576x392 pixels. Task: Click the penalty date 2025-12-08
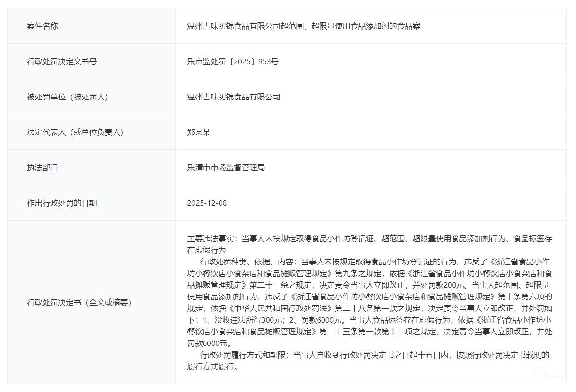pos(207,203)
